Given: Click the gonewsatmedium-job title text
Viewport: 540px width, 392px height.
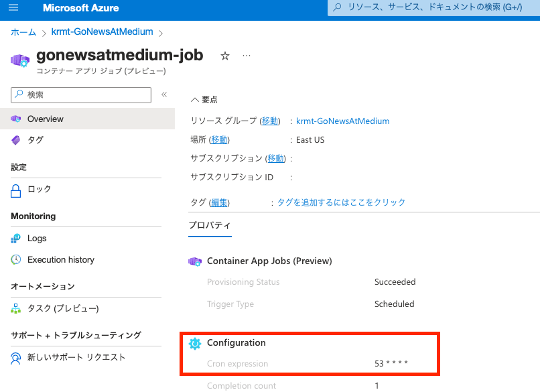Looking at the screenshot, I should [x=120, y=55].
